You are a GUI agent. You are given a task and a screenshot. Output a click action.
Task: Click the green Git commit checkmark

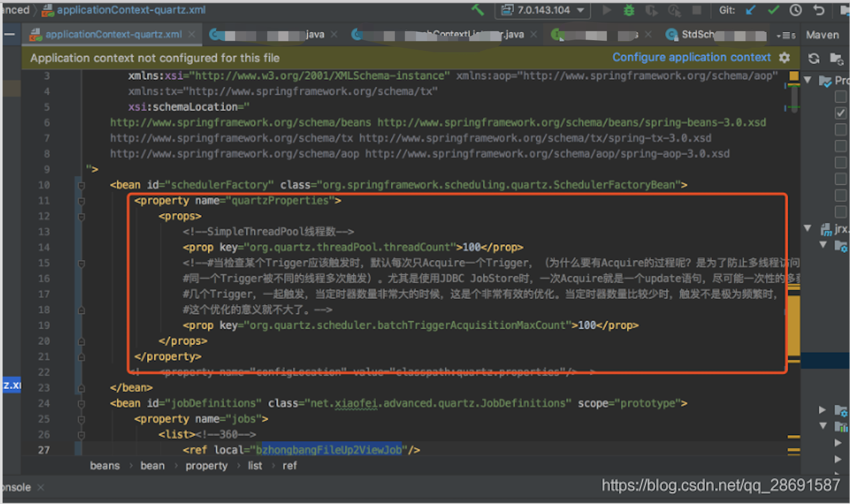point(773,10)
